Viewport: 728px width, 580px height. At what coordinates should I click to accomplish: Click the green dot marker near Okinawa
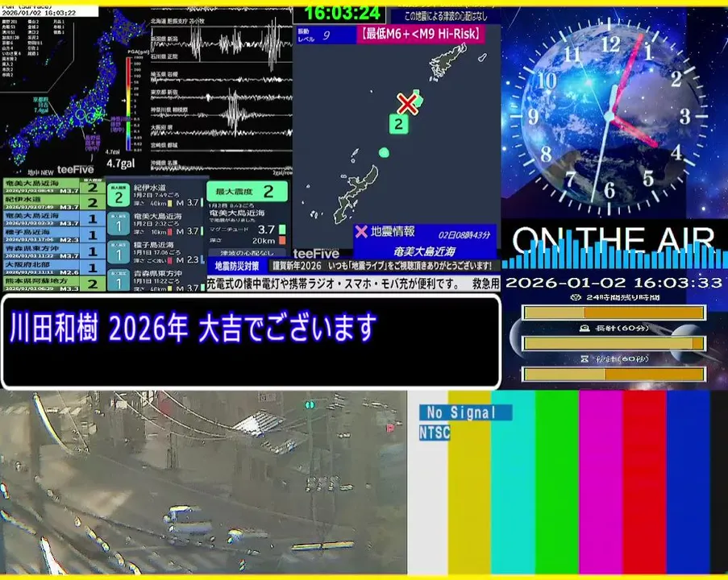point(384,152)
